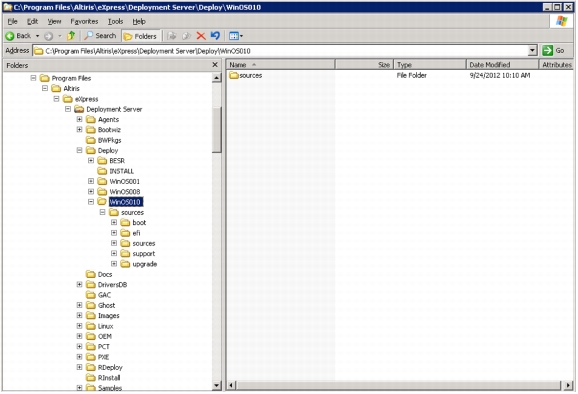
Task: Click the Copy To folder icon
Action: pos(187,36)
